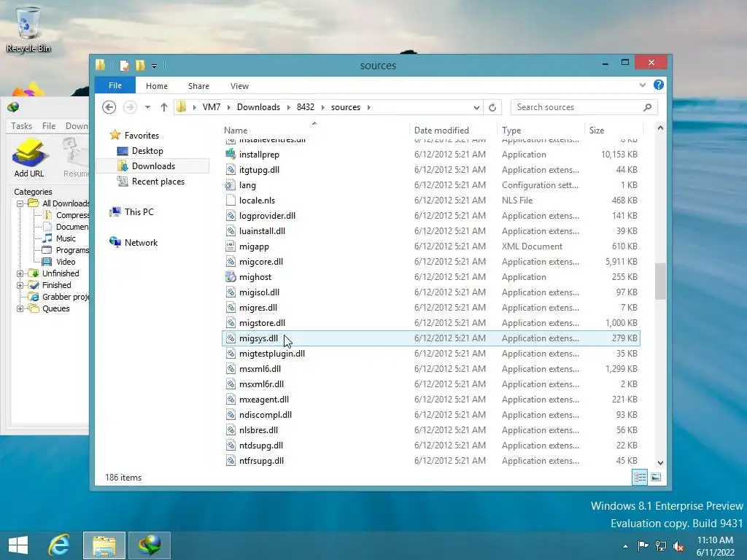Collapse All Downloads tree in download manager

(x=20, y=203)
